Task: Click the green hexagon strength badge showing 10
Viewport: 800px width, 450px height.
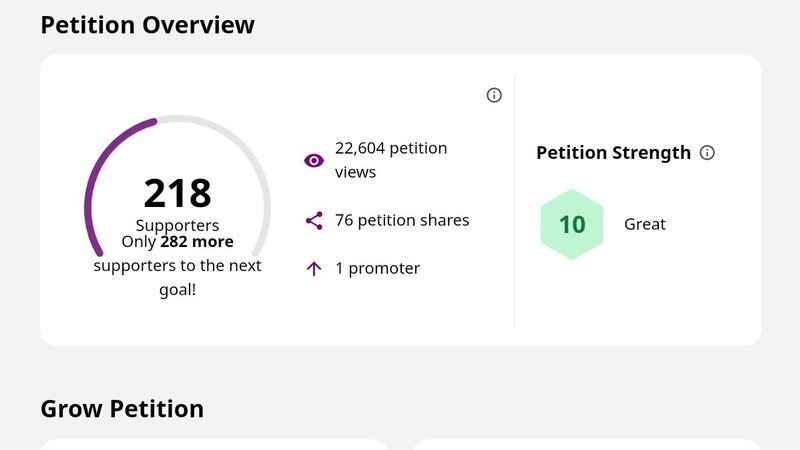Action: point(572,224)
